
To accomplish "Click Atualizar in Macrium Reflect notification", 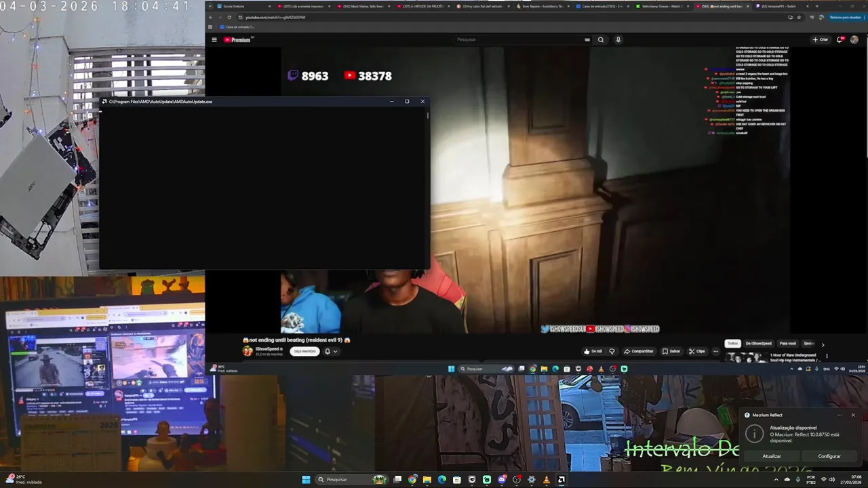I will point(772,456).
